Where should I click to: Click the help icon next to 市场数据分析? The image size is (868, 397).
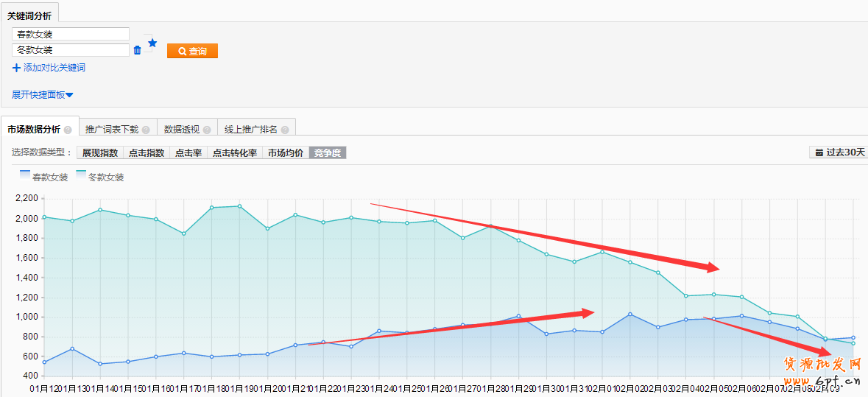point(68,130)
